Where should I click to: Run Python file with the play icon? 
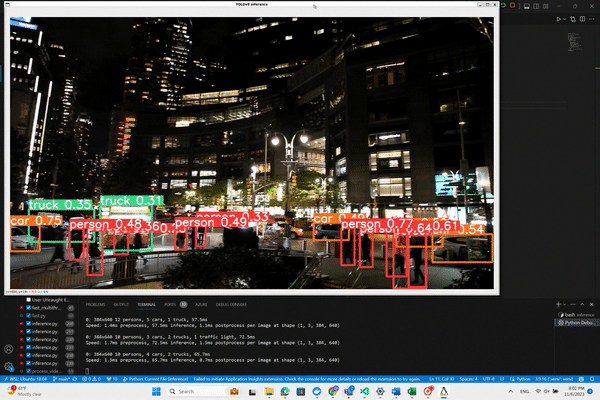click(x=558, y=19)
